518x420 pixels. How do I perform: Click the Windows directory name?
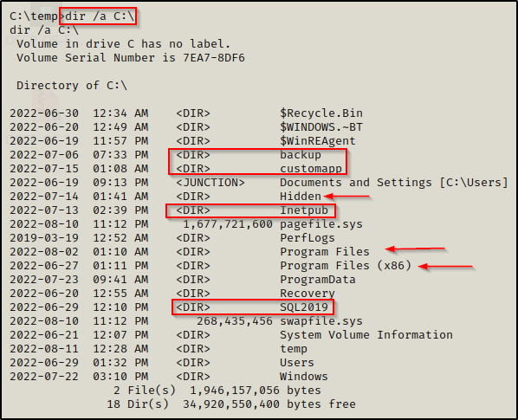[304, 377]
